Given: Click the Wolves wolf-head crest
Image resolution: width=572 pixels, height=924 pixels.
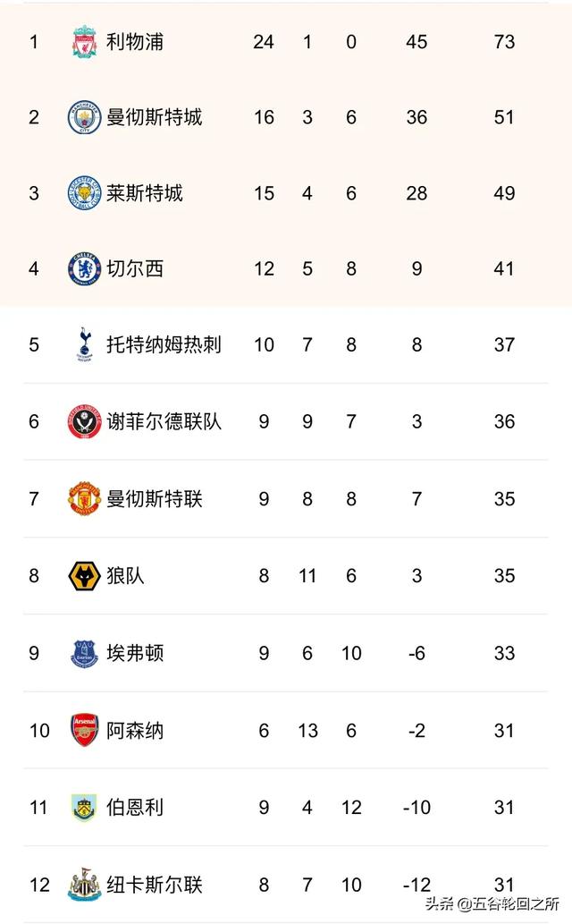Looking at the screenshot, I should coord(84,576).
